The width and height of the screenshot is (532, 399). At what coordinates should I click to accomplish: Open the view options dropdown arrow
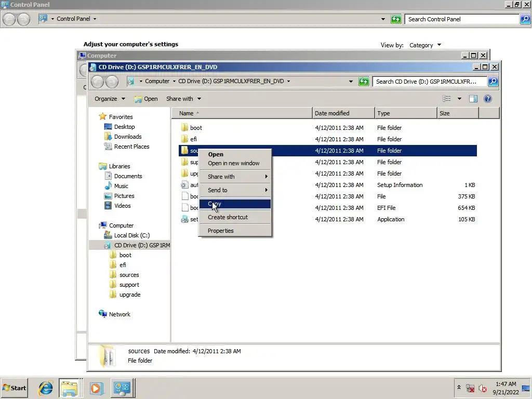click(x=459, y=99)
